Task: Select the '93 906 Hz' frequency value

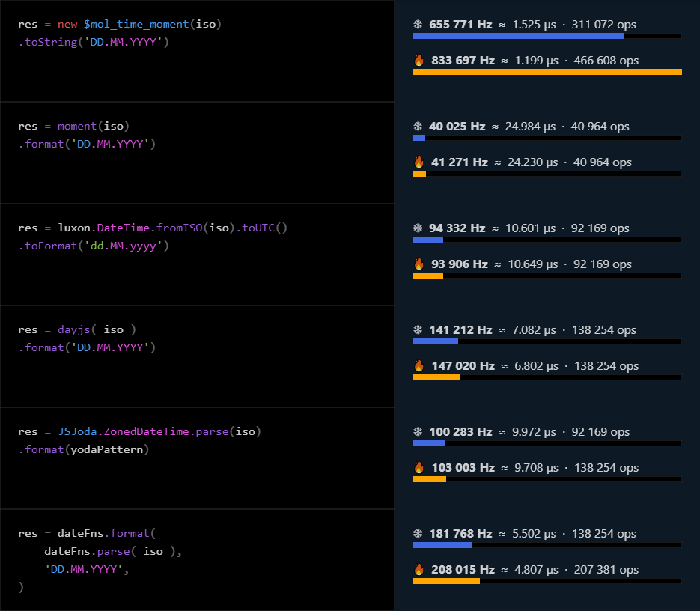Action: (460, 264)
